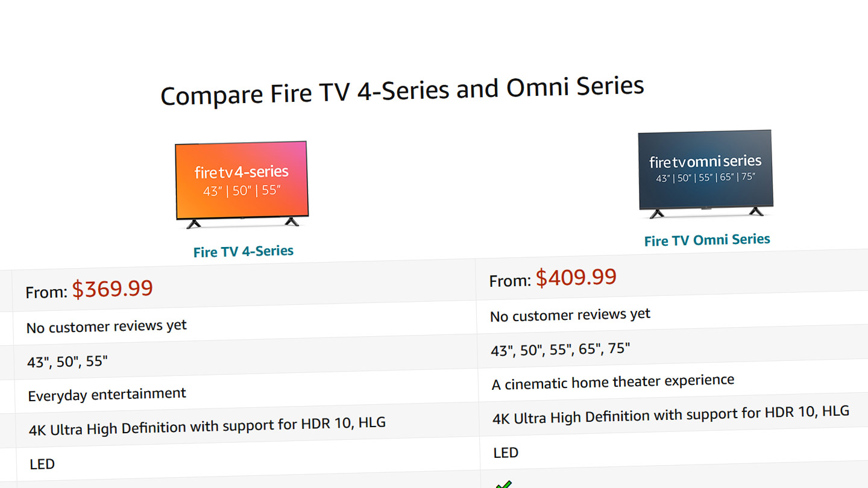Open the Fire TV Omni Series link
Image resolution: width=868 pixels, height=488 pixels.
tap(707, 240)
